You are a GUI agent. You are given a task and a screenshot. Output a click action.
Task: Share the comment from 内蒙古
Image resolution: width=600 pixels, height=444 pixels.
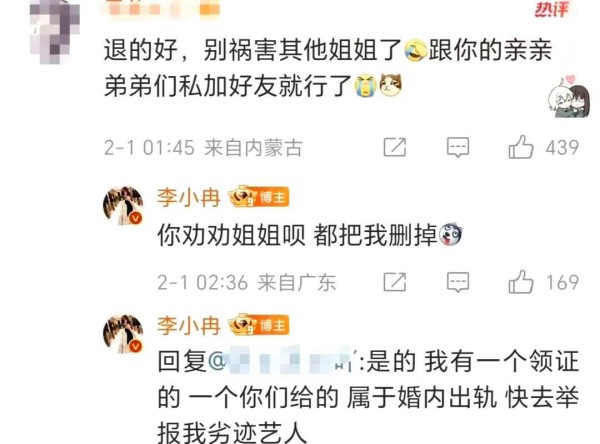click(395, 147)
